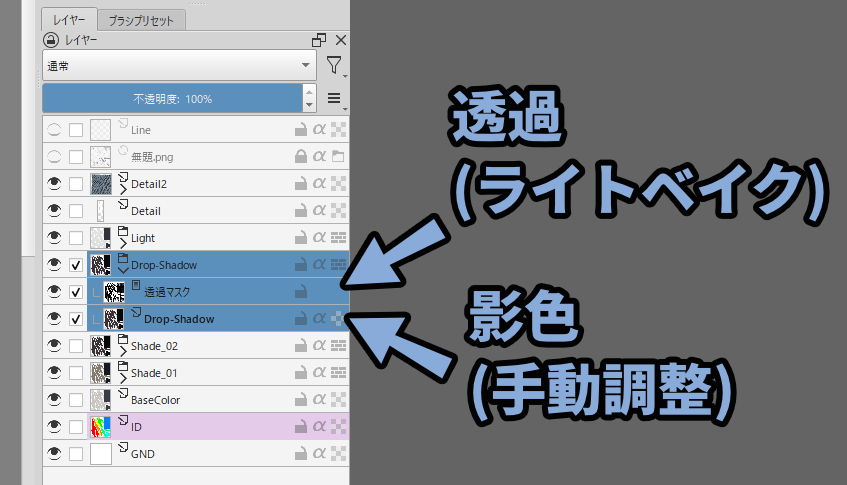Expand the Shade_01 group

[123, 378]
